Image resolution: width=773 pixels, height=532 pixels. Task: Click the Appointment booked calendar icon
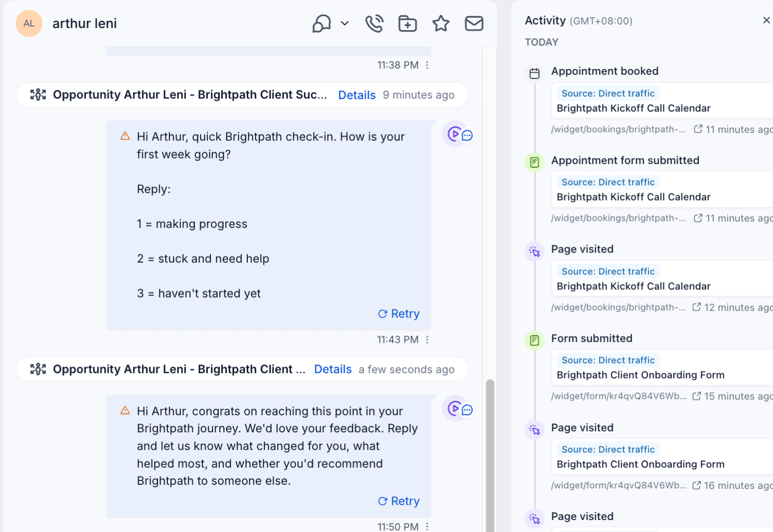coord(535,73)
